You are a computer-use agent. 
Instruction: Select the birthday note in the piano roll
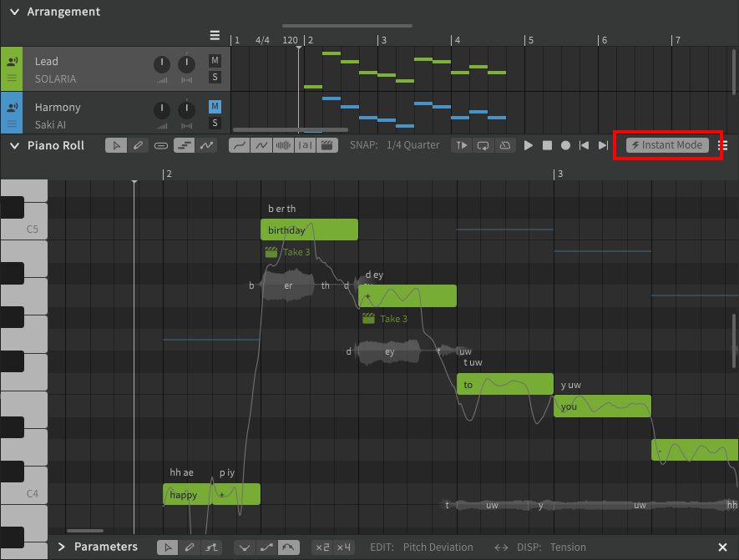(309, 229)
